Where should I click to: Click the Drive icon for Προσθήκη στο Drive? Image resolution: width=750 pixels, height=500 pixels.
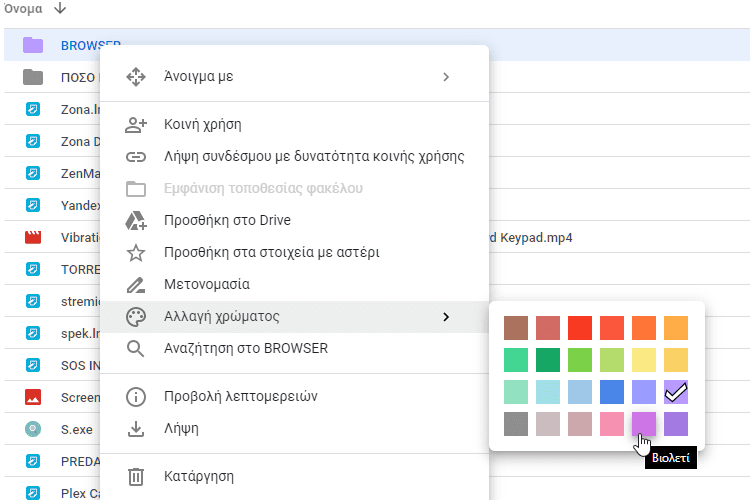click(135, 221)
